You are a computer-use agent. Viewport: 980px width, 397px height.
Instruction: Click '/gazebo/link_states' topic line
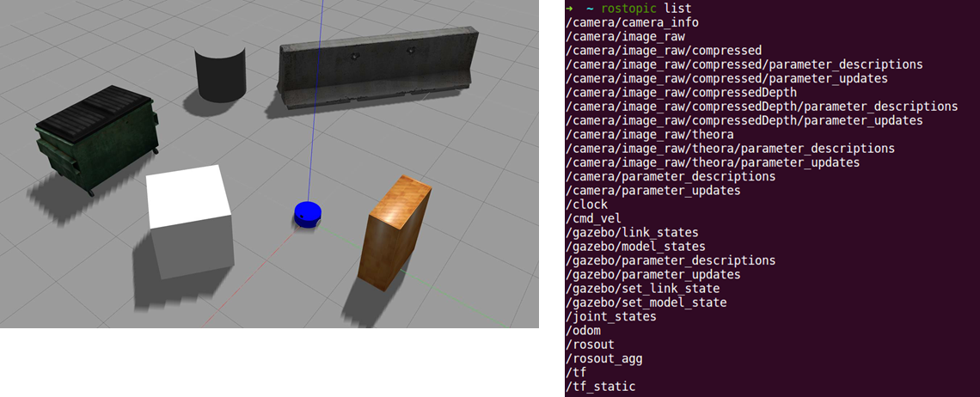pyautogui.click(x=632, y=232)
